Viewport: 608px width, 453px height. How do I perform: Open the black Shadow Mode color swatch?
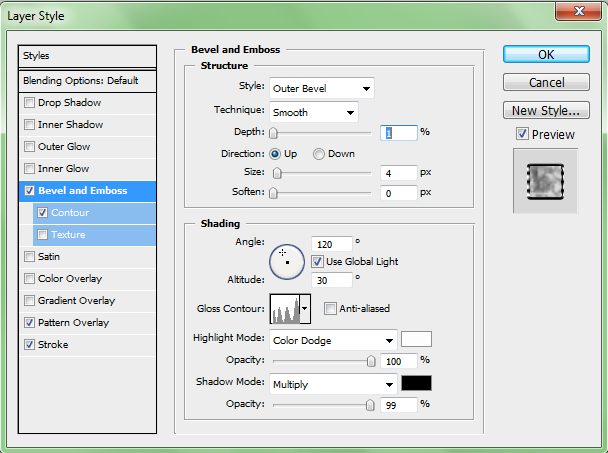(x=416, y=383)
